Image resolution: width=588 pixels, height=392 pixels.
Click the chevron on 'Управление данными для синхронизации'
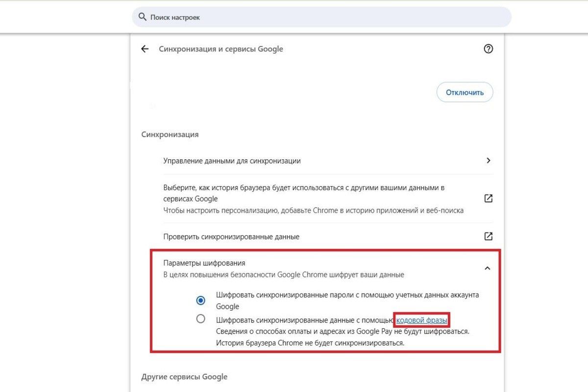(x=488, y=160)
